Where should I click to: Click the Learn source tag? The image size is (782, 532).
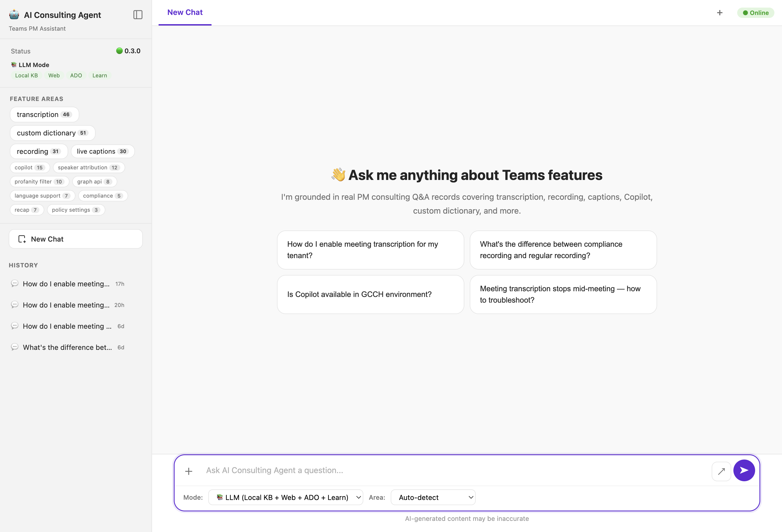(100, 75)
